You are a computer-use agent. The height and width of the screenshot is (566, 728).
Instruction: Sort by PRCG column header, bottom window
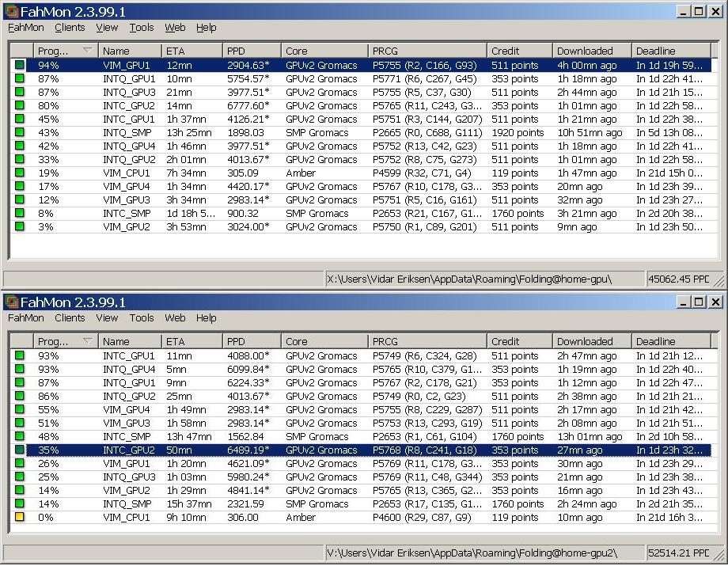click(427, 341)
